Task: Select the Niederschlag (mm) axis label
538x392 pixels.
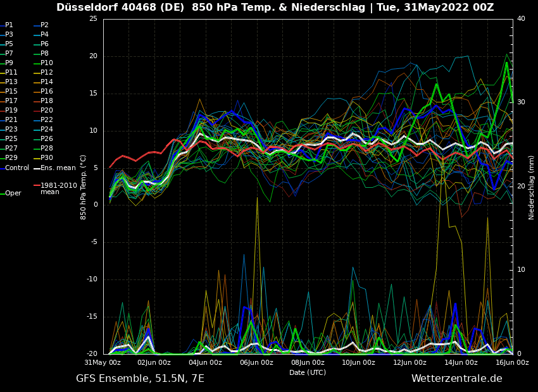Action: tap(532, 187)
